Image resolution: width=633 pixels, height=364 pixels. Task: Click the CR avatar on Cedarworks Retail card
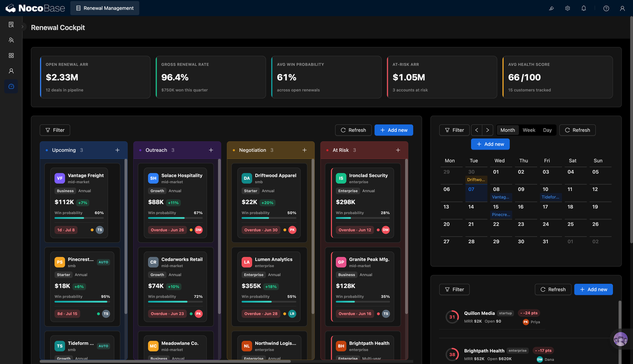[x=153, y=262]
